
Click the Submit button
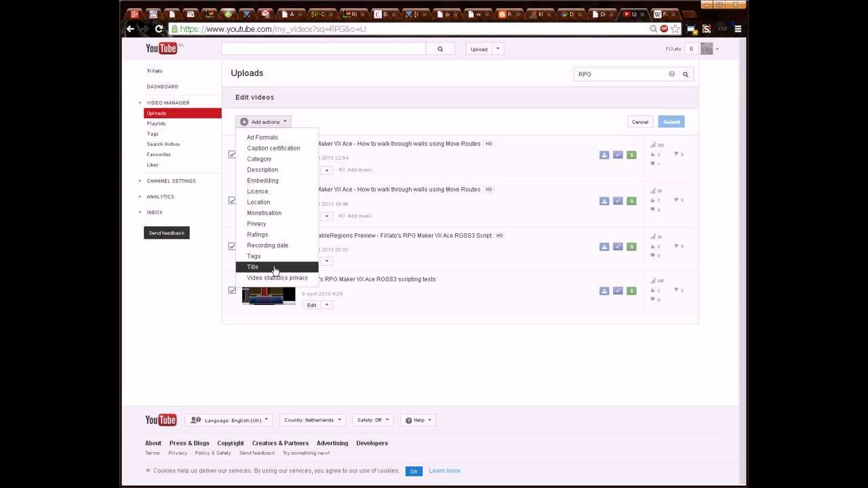(x=671, y=122)
